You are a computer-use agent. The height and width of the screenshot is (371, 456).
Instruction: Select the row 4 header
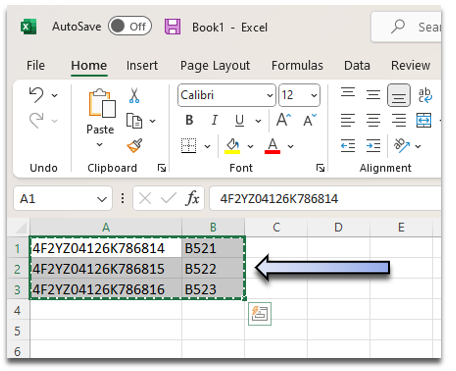coord(18,310)
